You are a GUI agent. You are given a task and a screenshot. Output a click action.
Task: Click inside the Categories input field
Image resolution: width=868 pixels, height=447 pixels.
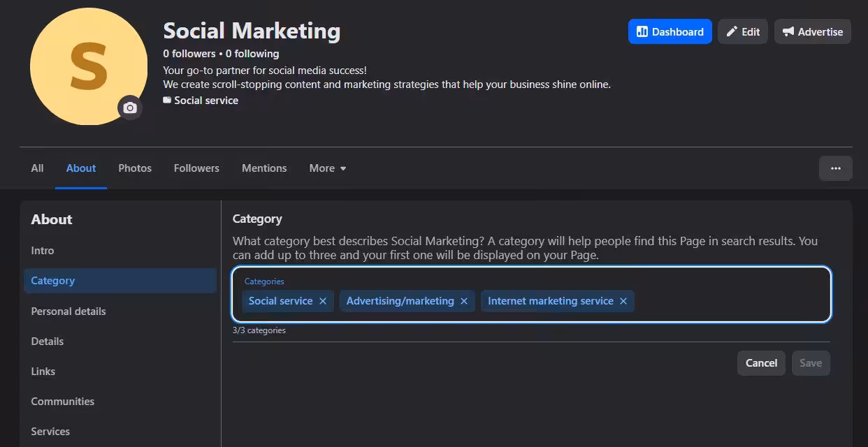[x=727, y=301]
